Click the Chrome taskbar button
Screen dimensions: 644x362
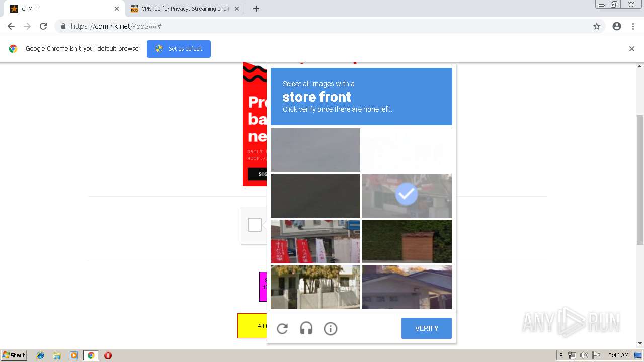91,355
